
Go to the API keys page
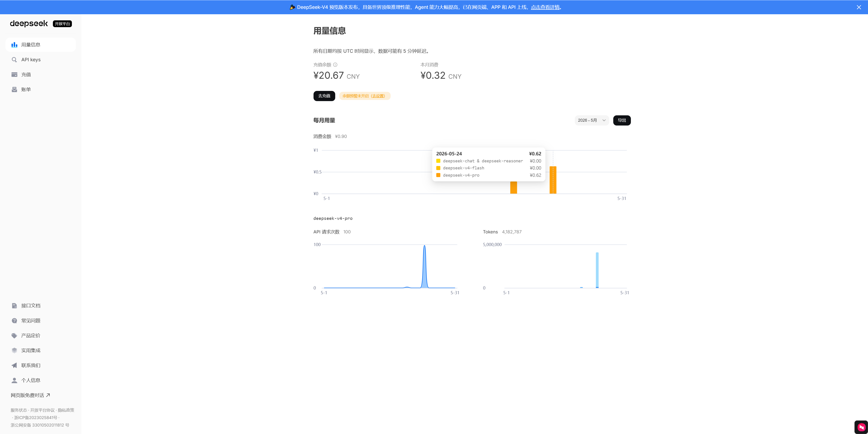(40, 60)
